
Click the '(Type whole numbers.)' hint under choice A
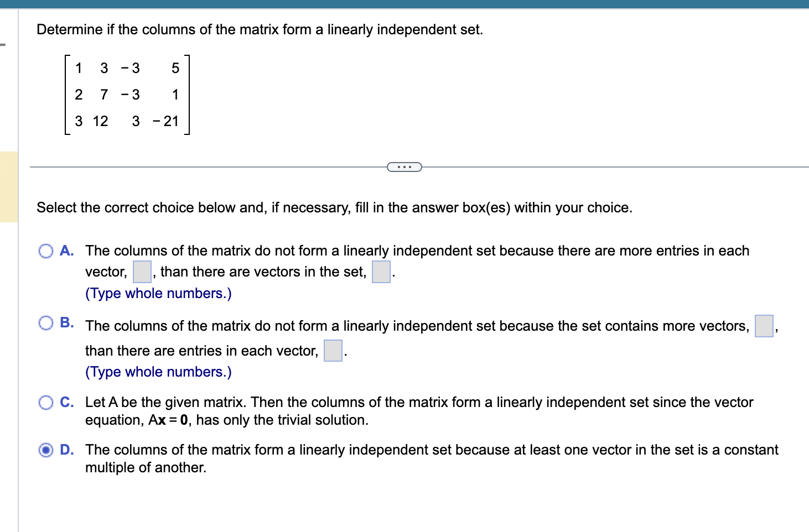158,293
